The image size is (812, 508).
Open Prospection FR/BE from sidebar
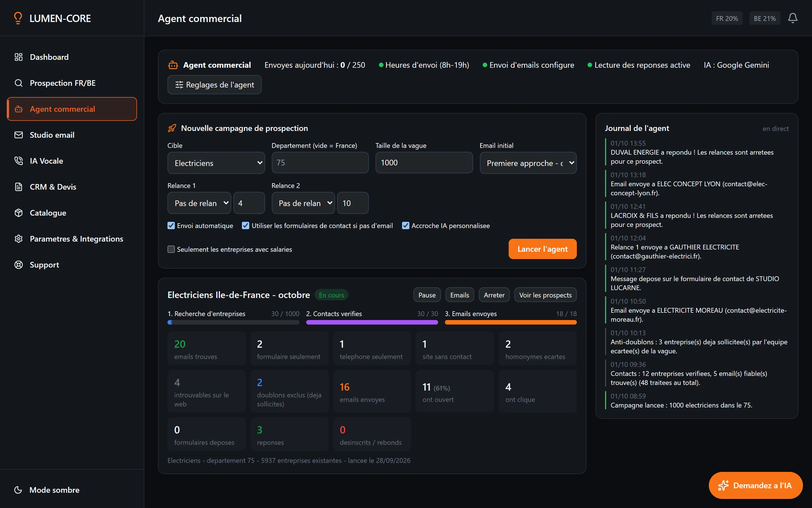tap(72, 83)
